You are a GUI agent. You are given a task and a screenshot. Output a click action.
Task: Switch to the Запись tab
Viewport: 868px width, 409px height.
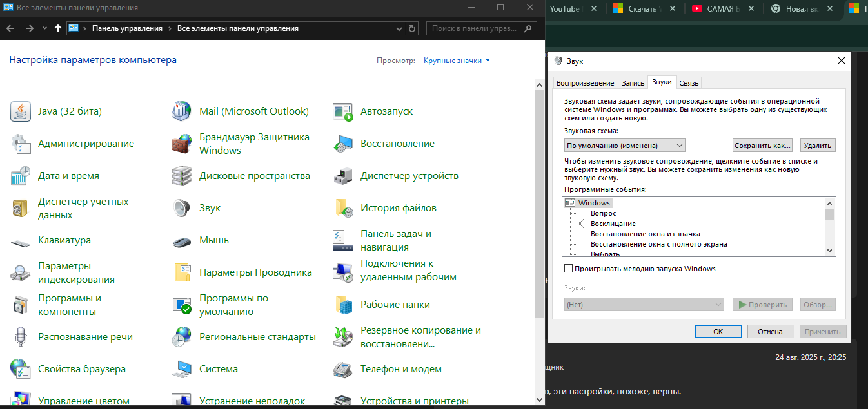(x=633, y=82)
